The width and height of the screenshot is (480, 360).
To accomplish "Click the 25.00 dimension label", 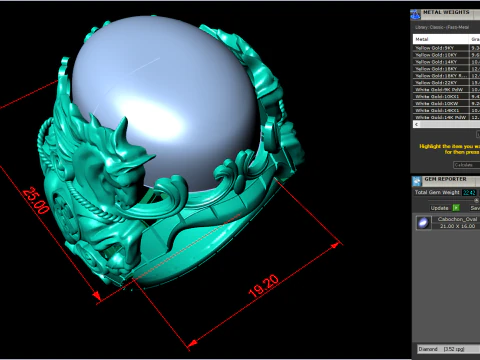I will pyautogui.click(x=36, y=200).
